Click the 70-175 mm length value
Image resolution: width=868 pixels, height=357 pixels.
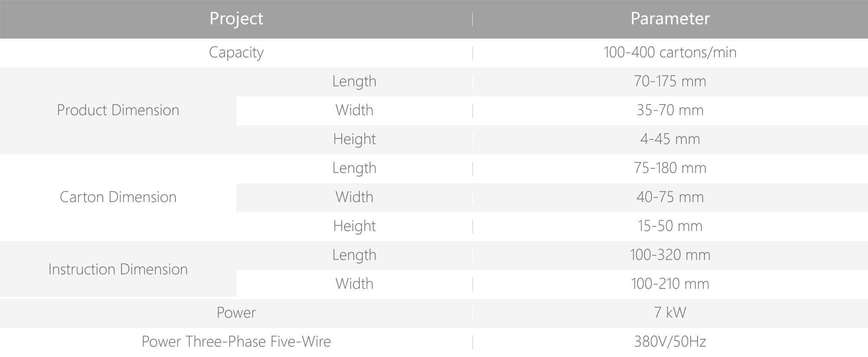pyautogui.click(x=670, y=82)
